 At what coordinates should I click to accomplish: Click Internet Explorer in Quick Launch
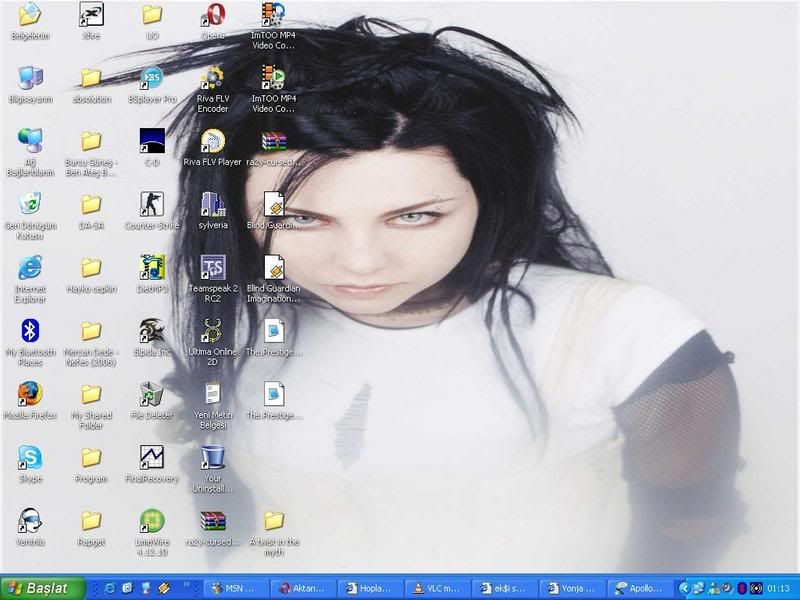[x=110, y=588]
